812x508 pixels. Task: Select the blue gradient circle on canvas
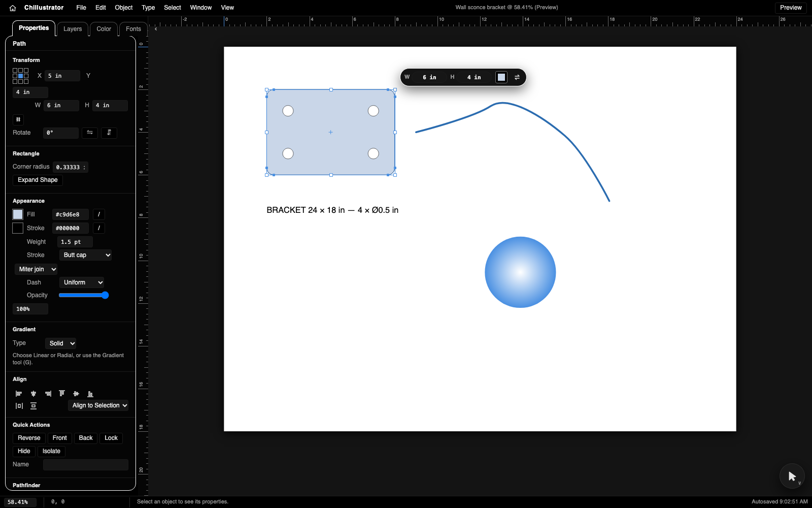click(x=520, y=272)
